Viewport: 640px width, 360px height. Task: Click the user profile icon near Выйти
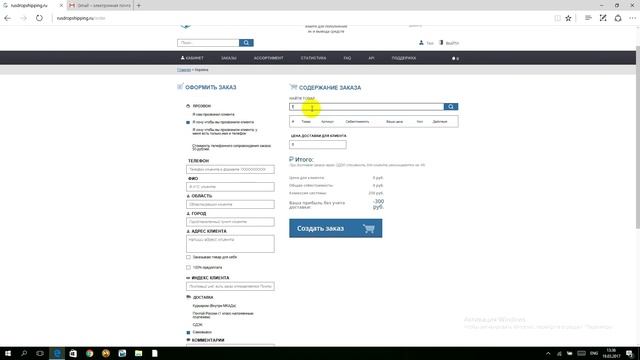(x=421, y=42)
